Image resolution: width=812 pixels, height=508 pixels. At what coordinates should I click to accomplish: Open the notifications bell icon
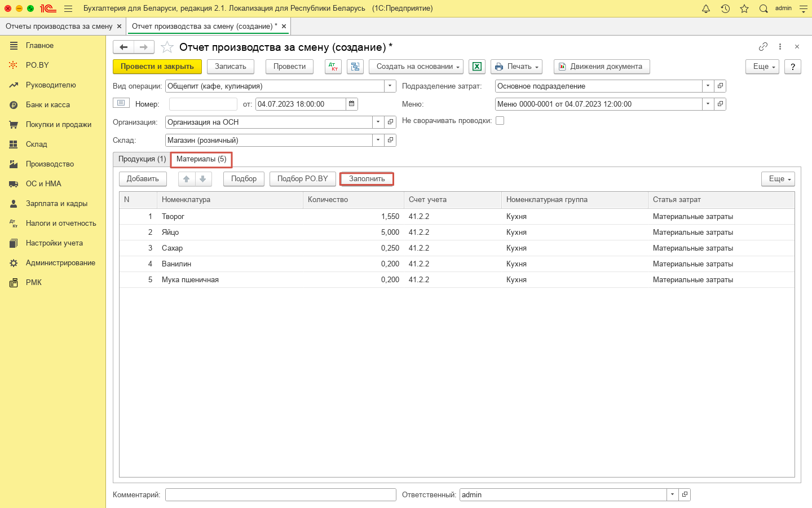706,8
